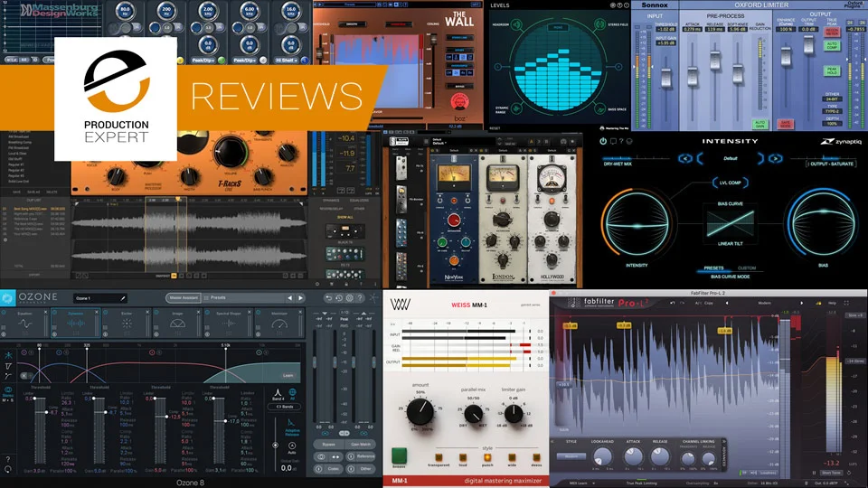Image resolution: width=868 pixels, height=488 pixels.
Task: Open the Ozone history icon
Action: 339,297
